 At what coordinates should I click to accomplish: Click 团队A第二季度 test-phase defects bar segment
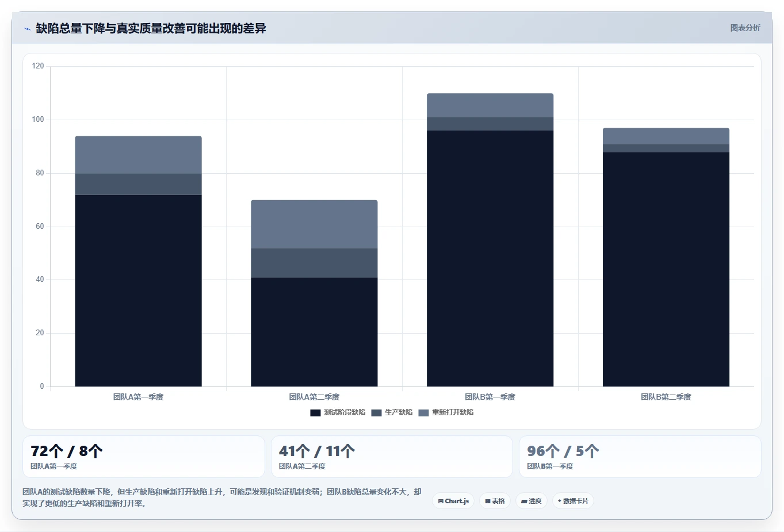point(314,332)
